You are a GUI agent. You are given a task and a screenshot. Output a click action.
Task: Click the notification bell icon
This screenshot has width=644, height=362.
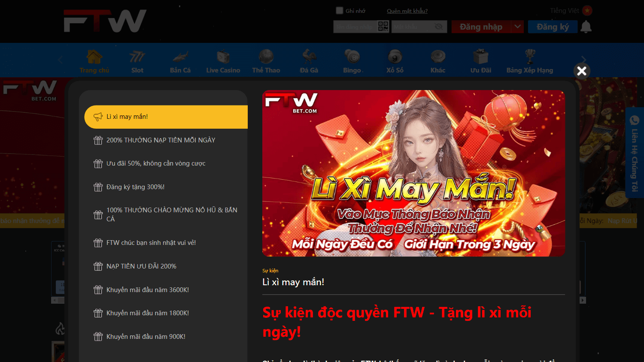pos(586,27)
